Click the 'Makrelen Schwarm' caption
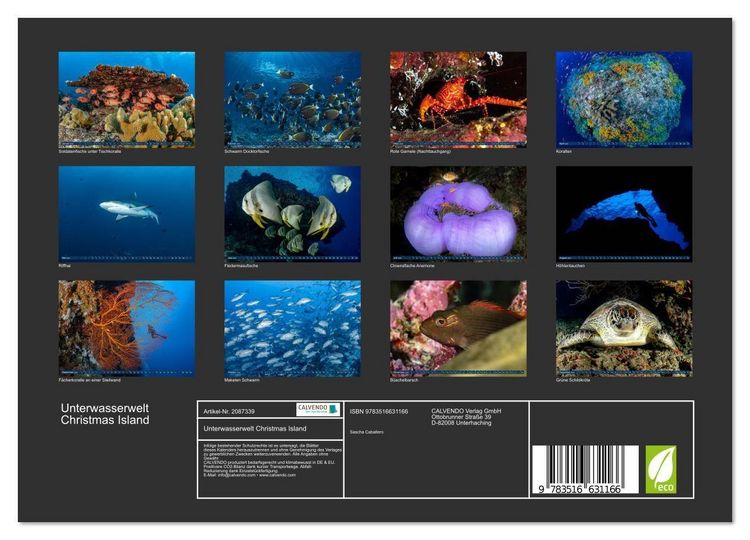The width and height of the screenshot is (750, 540). pyautogui.click(x=242, y=380)
